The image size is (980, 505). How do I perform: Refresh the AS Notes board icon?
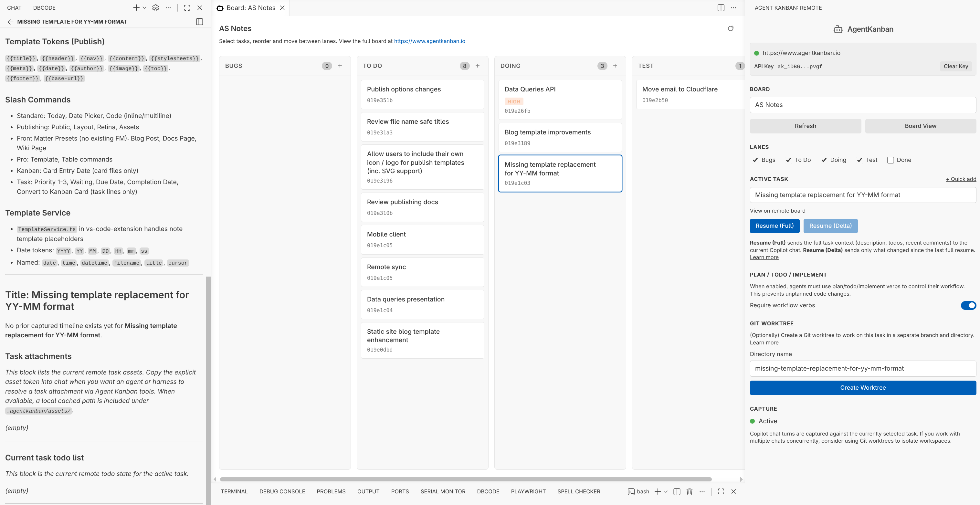(x=731, y=28)
